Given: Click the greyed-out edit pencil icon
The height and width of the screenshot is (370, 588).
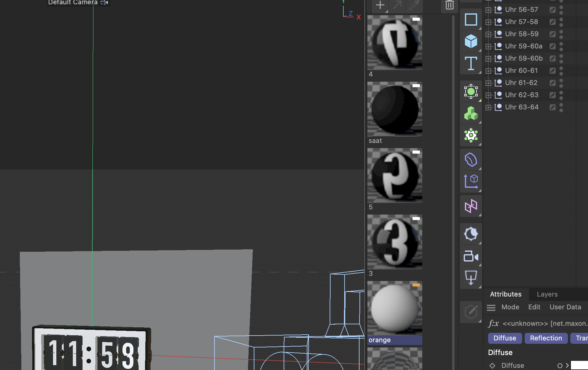Looking at the screenshot, I should pyautogui.click(x=471, y=312).
